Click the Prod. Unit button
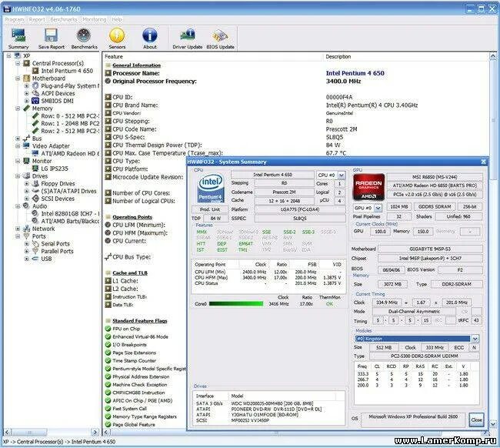Viewport: 500px width, 448px height. (x=210, y=209)
